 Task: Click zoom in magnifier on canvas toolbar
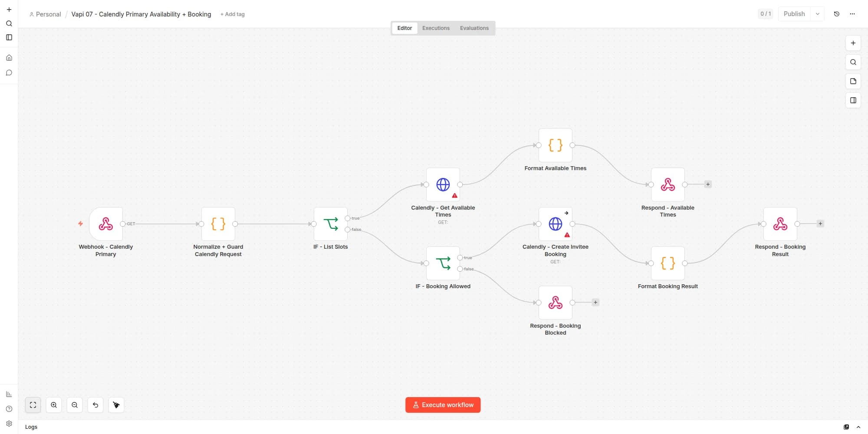tap(54, 405)
